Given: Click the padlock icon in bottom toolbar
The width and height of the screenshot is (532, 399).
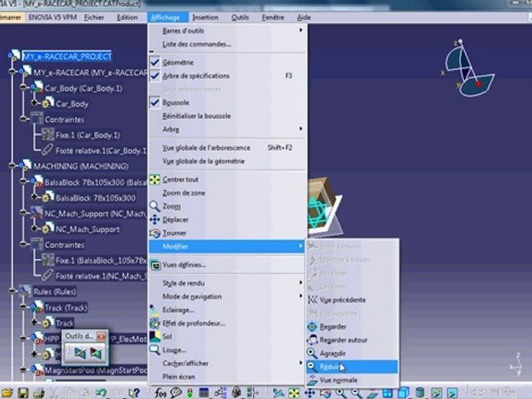Looking at the screenshot, I should [237, 393].
